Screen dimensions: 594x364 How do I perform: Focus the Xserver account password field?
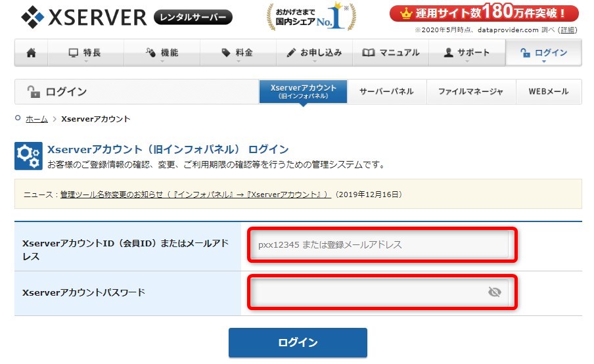[x=379, y=292]
